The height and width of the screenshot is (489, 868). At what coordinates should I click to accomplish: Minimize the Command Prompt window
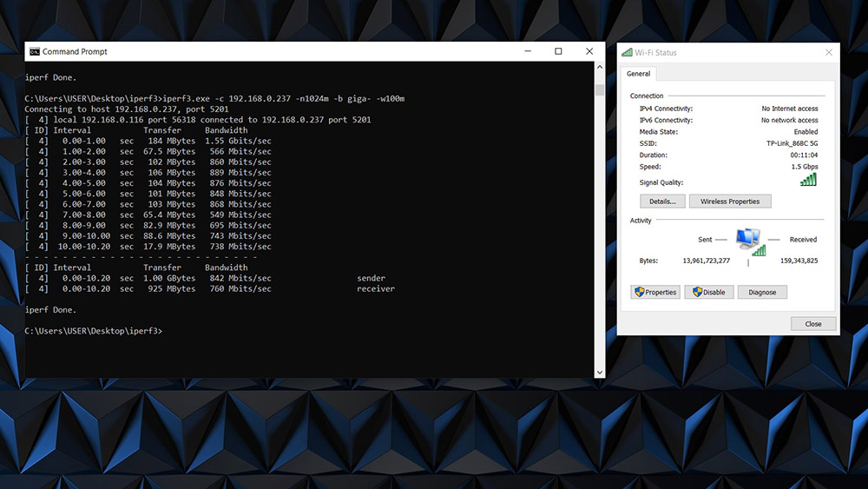[x=528, y=51]
